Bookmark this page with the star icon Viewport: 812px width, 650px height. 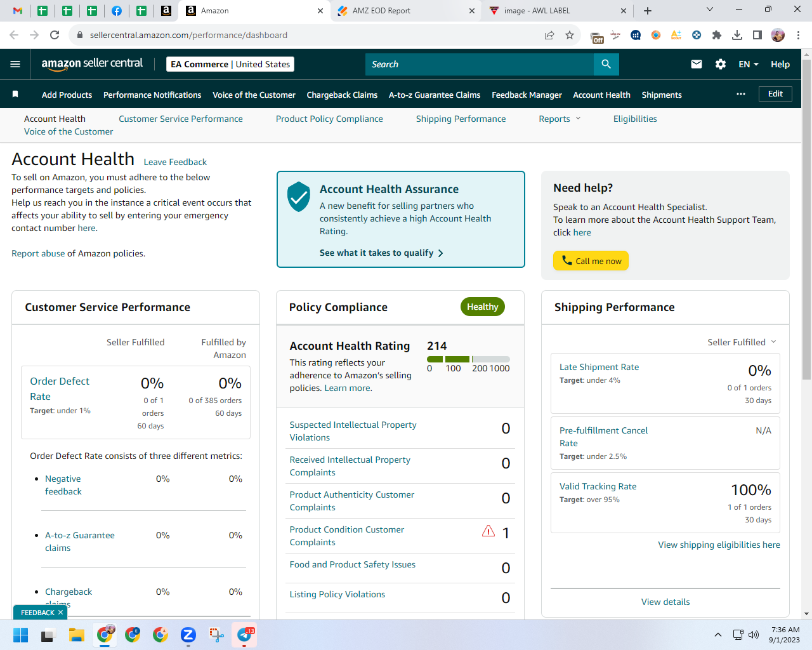click(570, 35)
